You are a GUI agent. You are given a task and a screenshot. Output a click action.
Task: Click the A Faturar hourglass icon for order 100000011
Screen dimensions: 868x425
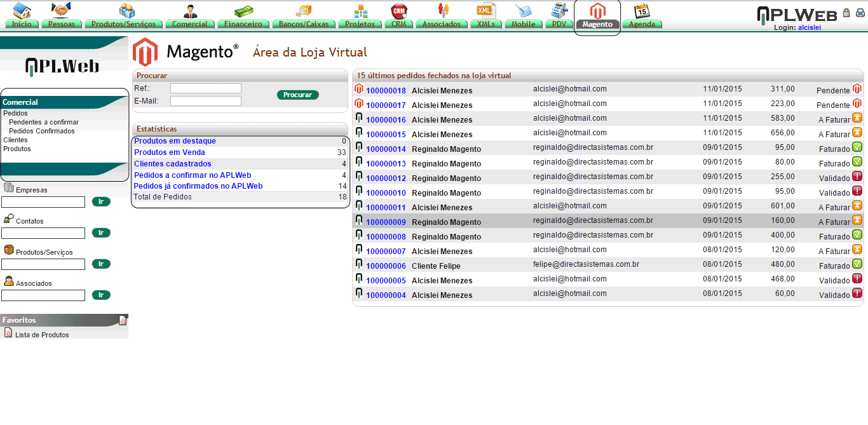tap(857, 205)
